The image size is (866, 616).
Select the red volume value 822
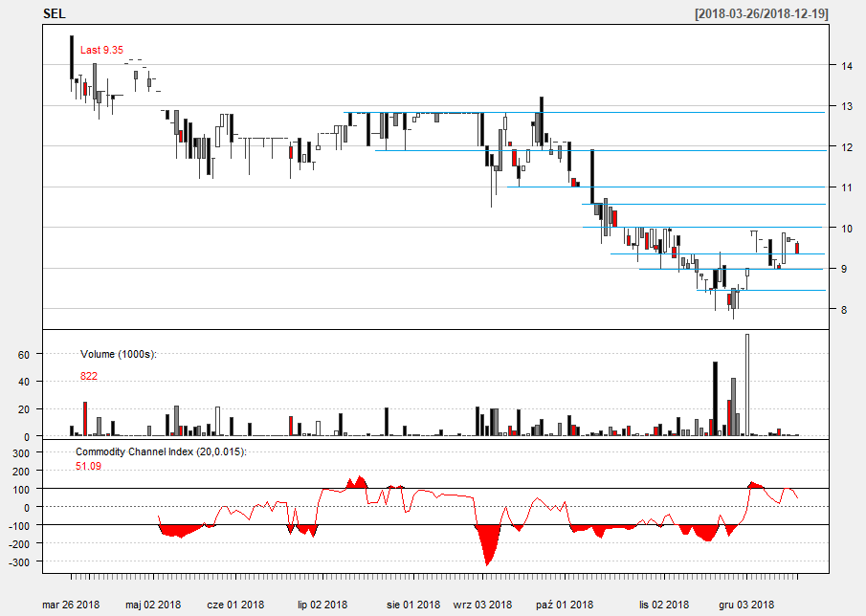click(89, 377)
